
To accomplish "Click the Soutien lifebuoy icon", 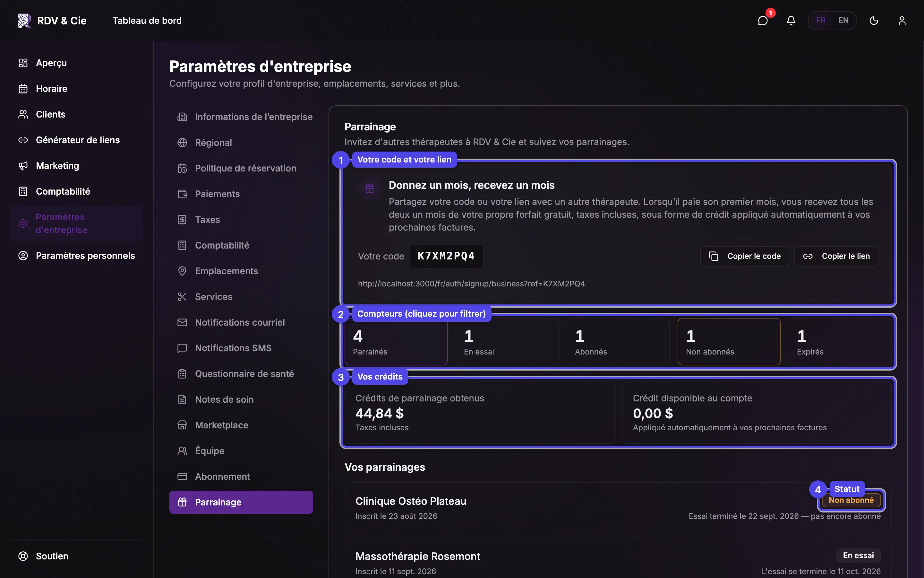I will click(x=23, y=556).
